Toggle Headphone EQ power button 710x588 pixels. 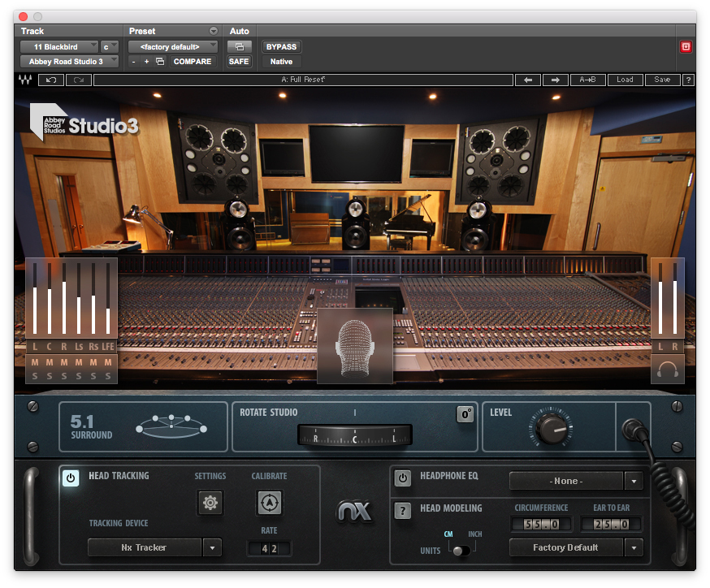(402, 478)
